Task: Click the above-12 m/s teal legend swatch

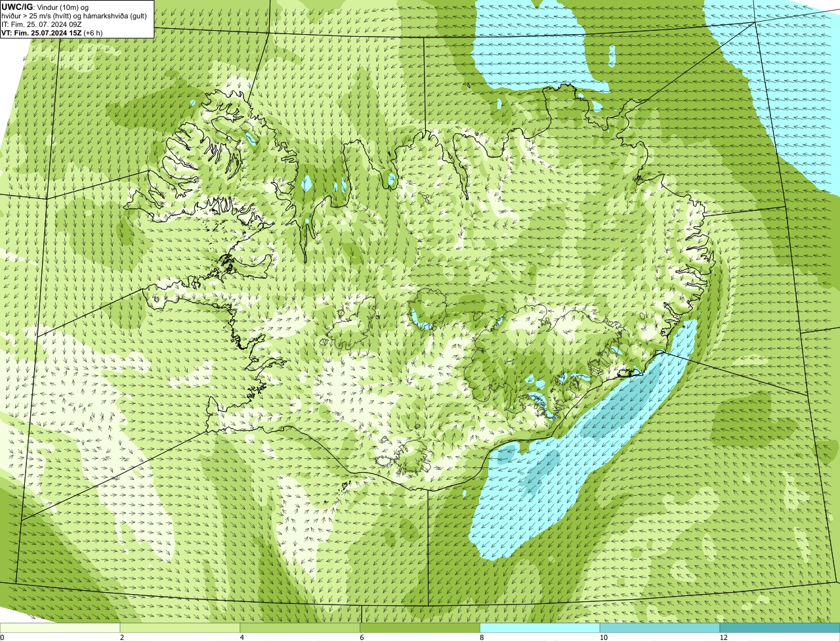Action: (780, 628)
